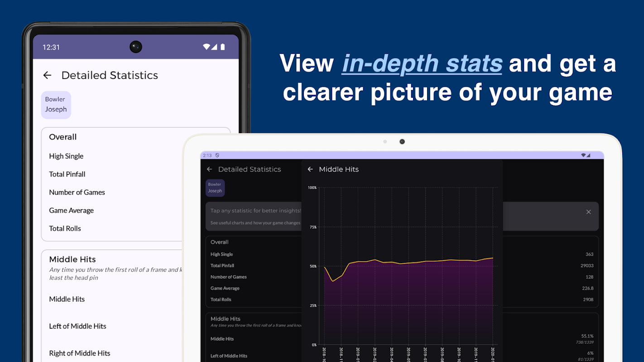The width and height of the screenshot is (644, 362).
Task: Tap the 'Detailed Statistics' title on the phone
Action: [110, 75]
